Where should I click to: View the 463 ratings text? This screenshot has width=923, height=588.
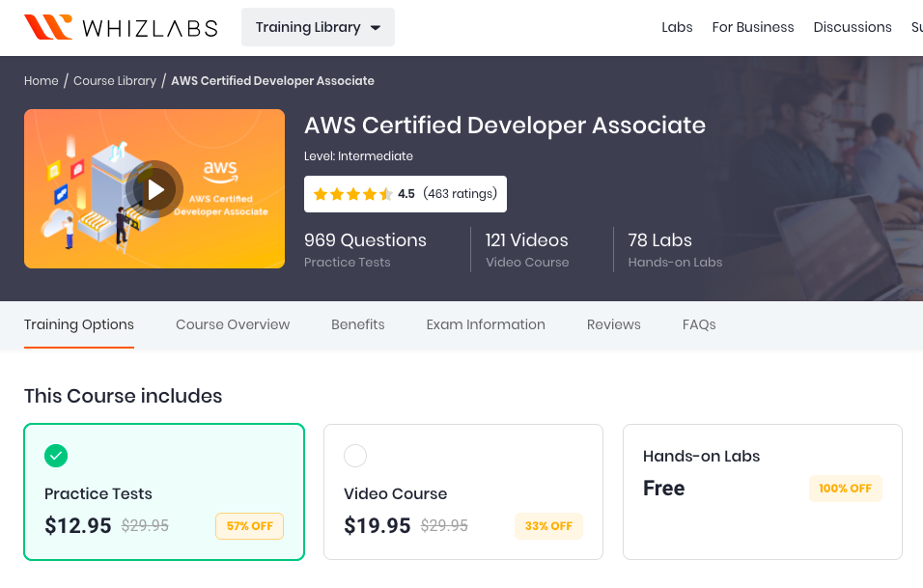tap(461, 194)
